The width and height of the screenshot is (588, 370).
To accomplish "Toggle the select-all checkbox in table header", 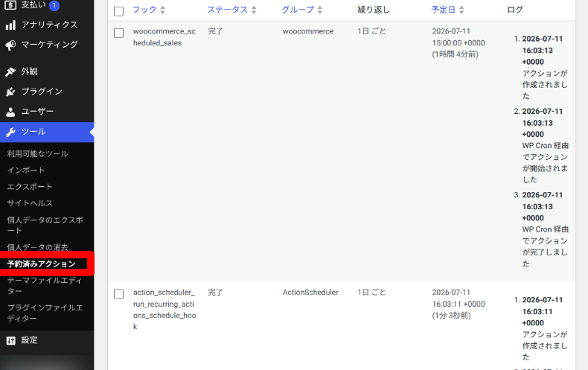I will point(118,11).
